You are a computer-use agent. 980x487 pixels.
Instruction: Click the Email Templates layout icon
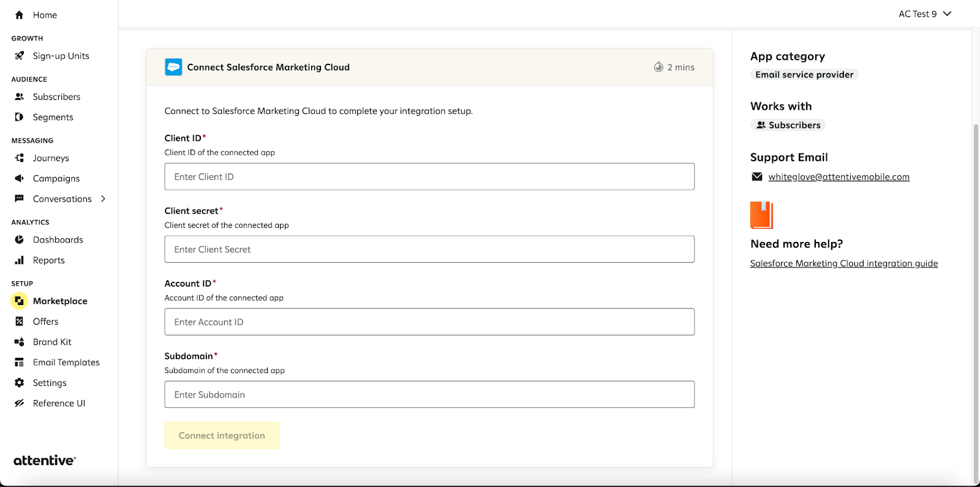click(20, 363)
